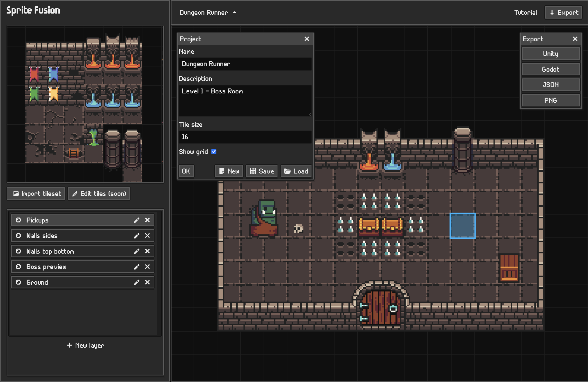Click the pencil icon on Pickups layer
Screen dimensions: 588x382
tap(136, 220)
